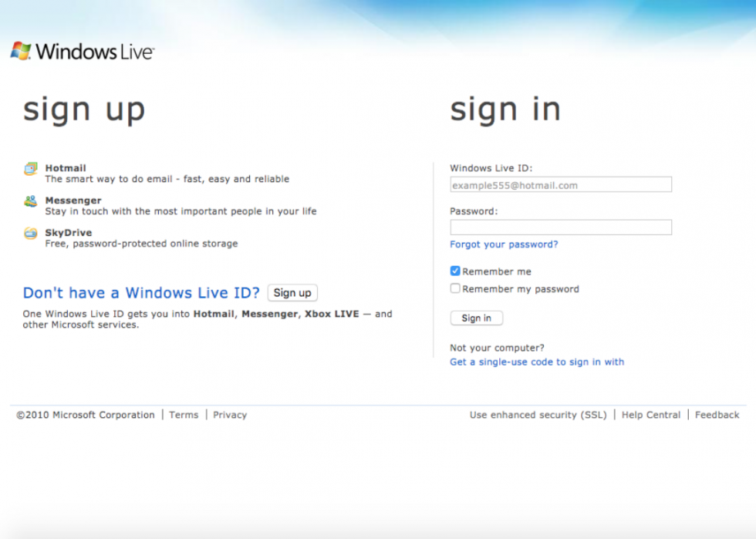Open the Terms link in footer

point(184,415)
